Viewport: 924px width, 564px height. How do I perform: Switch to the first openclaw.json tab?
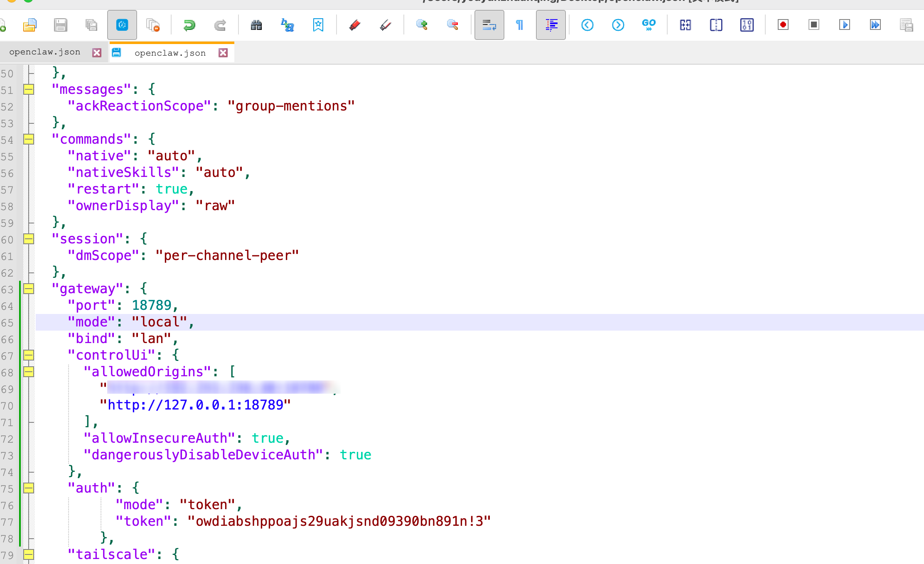tap(45, 52)
